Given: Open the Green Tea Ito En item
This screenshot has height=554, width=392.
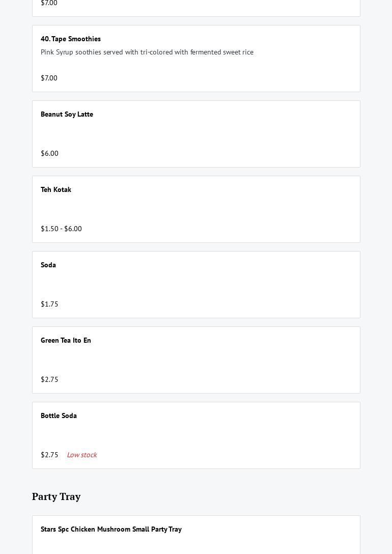Looking at the screenshot, I should [x=66, y=340].
